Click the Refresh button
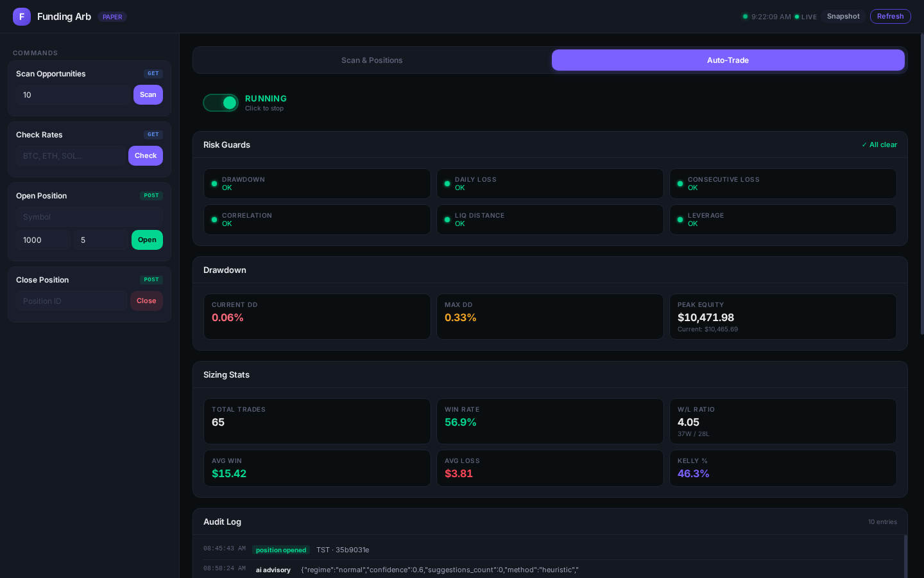 891,17
